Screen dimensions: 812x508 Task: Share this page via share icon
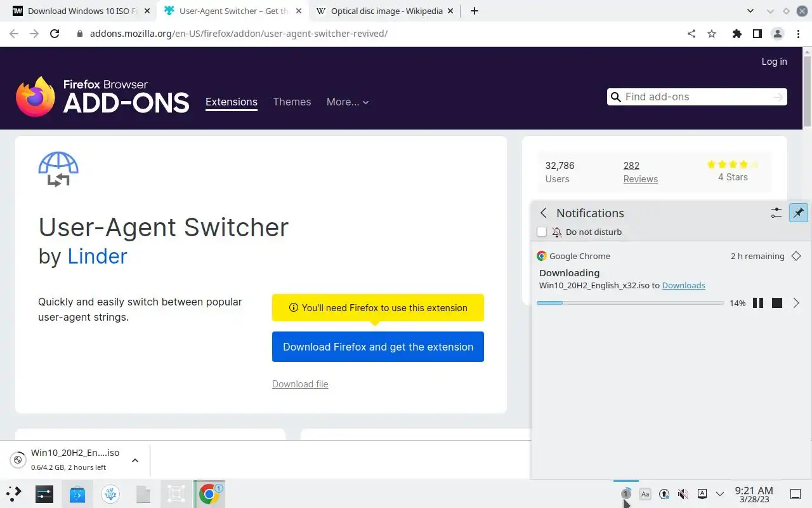tap(691, 34)
